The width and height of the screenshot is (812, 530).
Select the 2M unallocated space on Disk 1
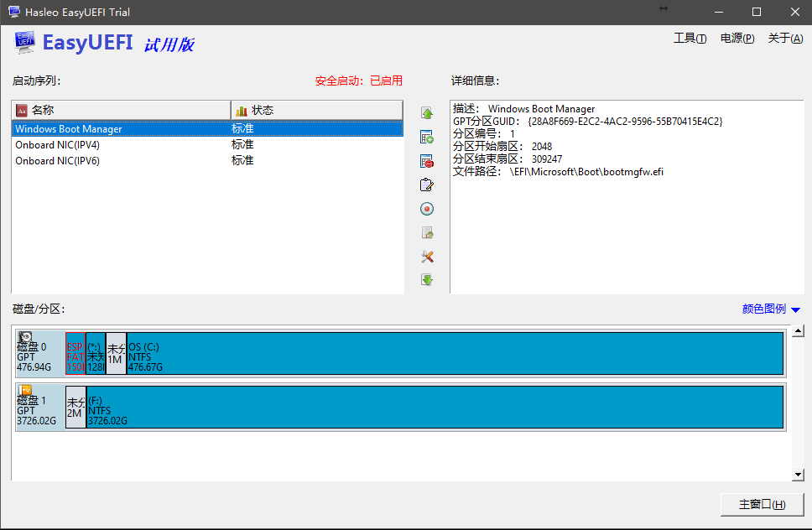pos(76,407)
